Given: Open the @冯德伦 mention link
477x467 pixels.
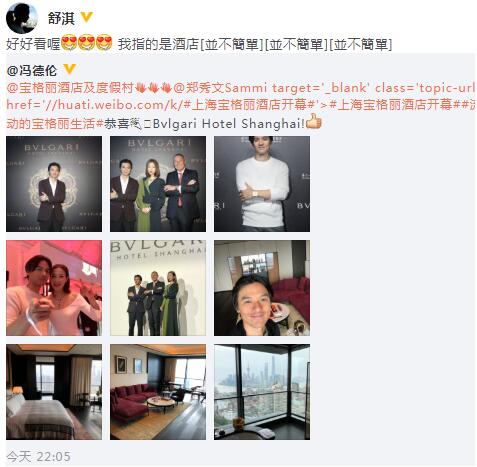Looking at the screenshot, I should tap(32, 70).
